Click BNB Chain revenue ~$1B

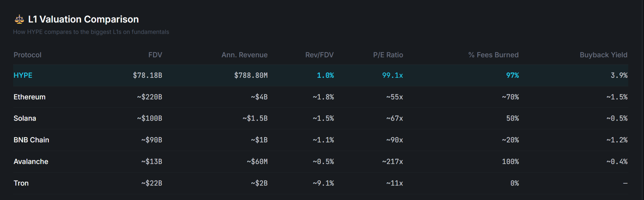(x=259, y=140)
